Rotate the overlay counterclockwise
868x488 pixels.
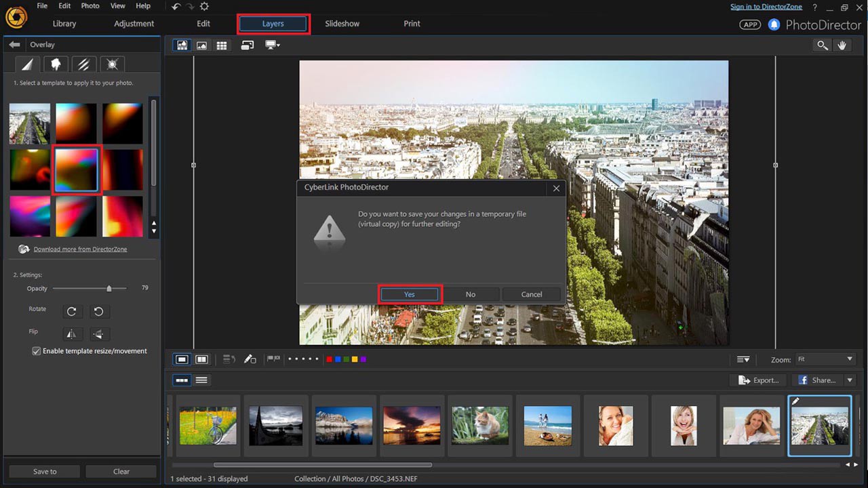click(99, 312)
